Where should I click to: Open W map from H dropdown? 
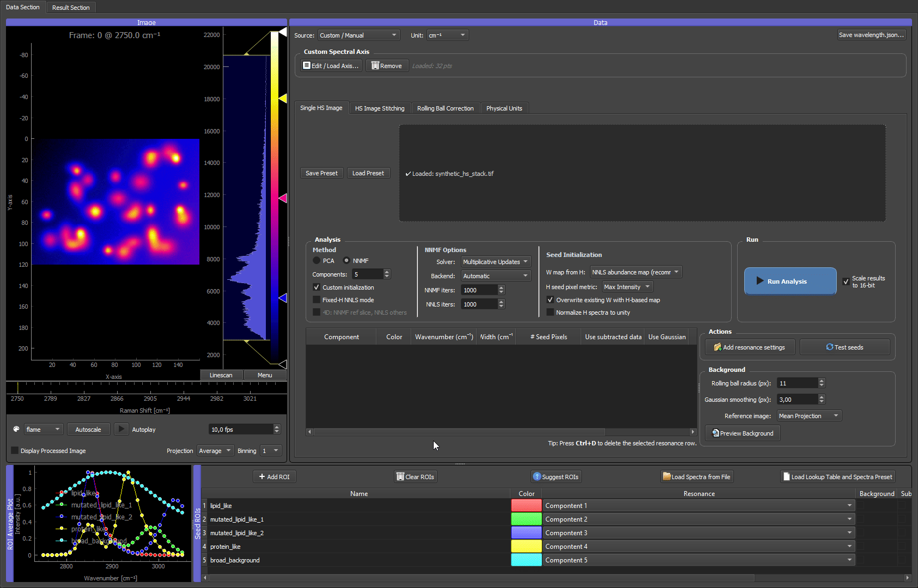(x=636, y=272)
